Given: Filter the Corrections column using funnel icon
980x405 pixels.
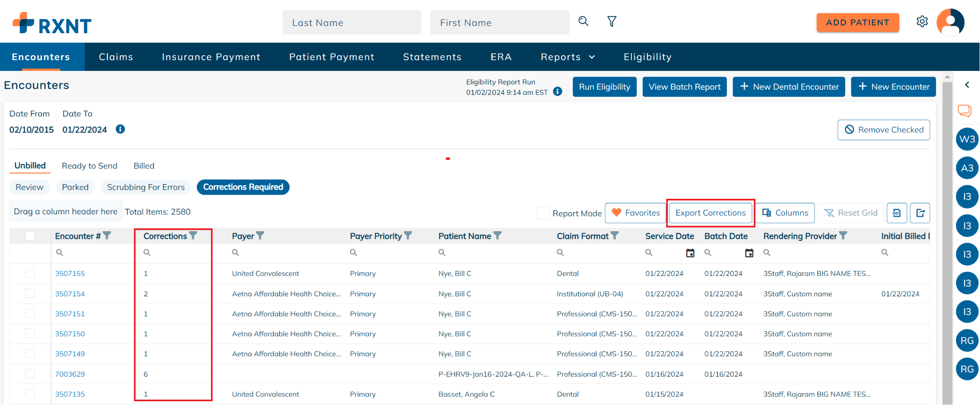Looking at the screenshot, I should pos(193,236).
